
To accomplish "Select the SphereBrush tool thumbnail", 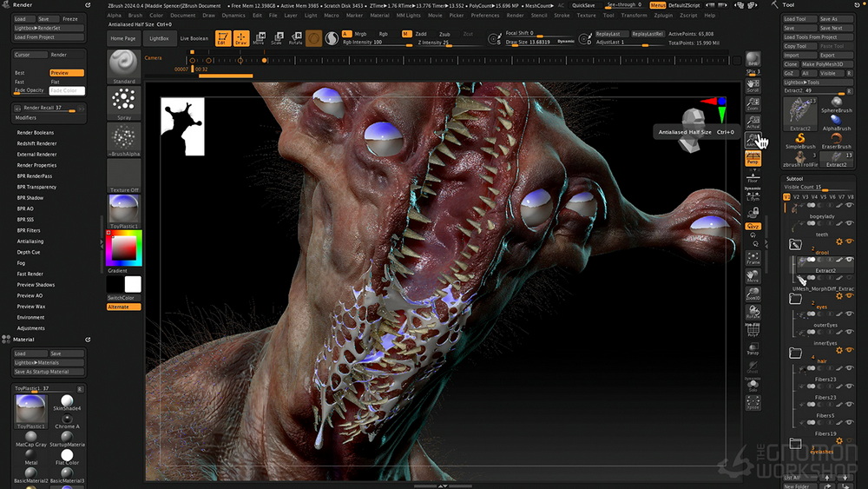I will tap(837, 105).
